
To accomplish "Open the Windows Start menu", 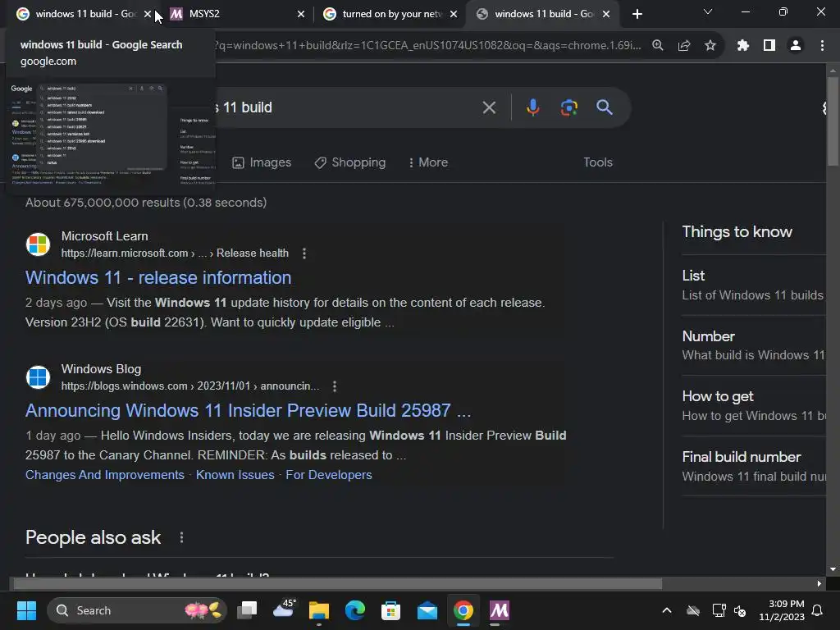I will click(x=26, y=610).
